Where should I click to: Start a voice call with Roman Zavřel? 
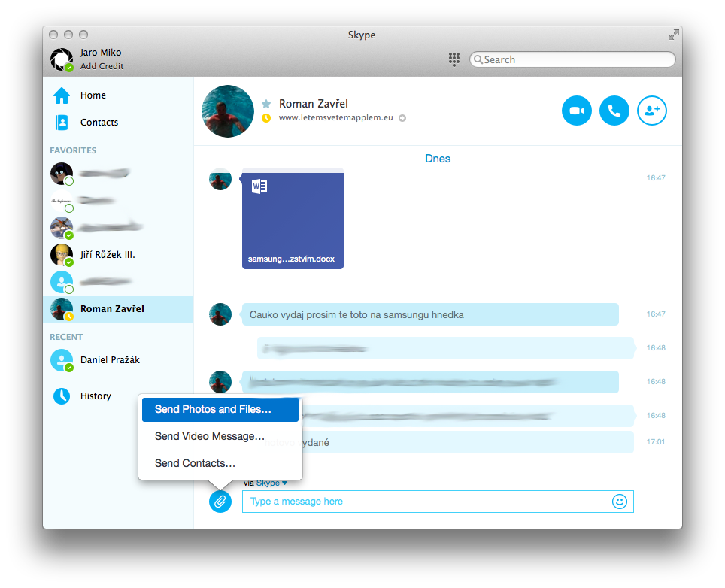pyautogui.click(x=614, y=111)
